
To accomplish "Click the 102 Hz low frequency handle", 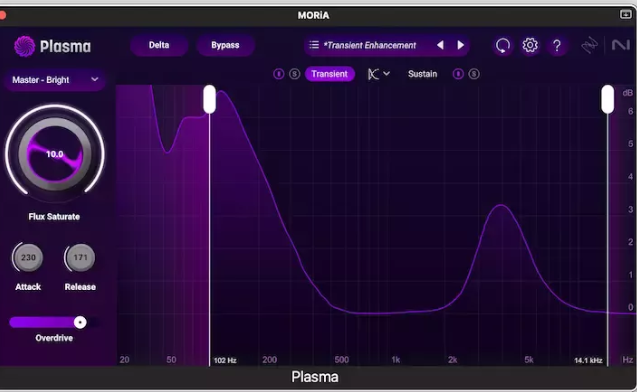I will 210,99.
